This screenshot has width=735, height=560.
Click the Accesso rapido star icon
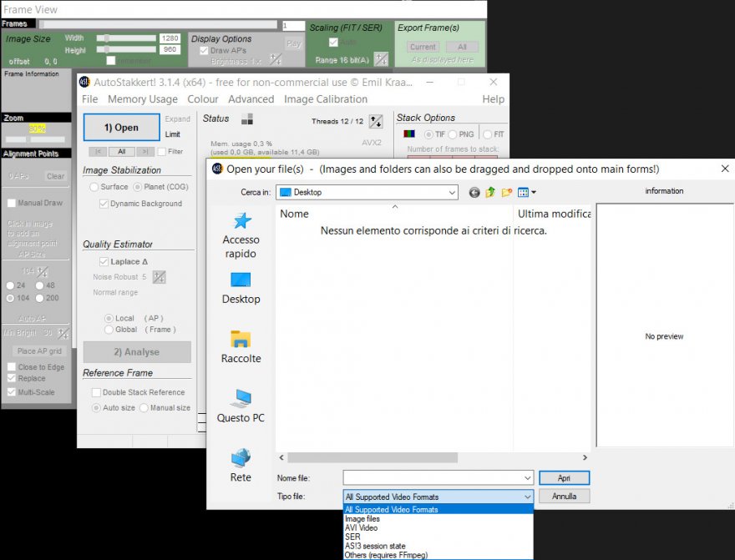241,221
